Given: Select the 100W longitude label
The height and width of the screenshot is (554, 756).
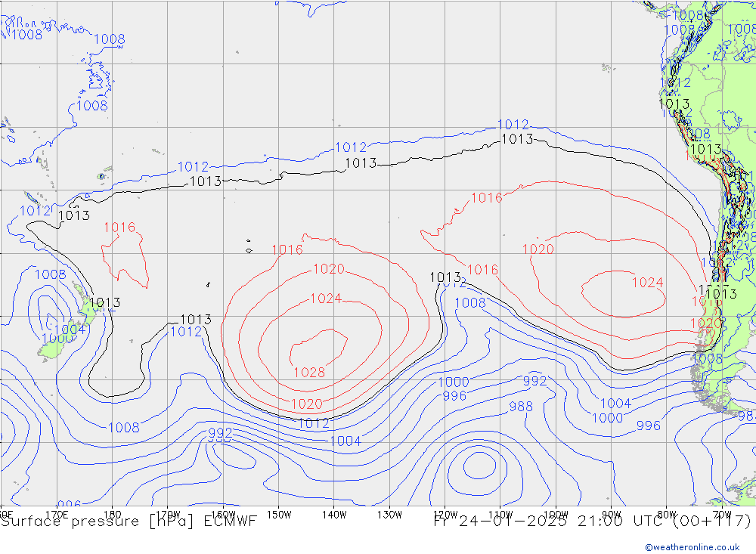Looking at the screenshot, I should (x=556, y=515).
